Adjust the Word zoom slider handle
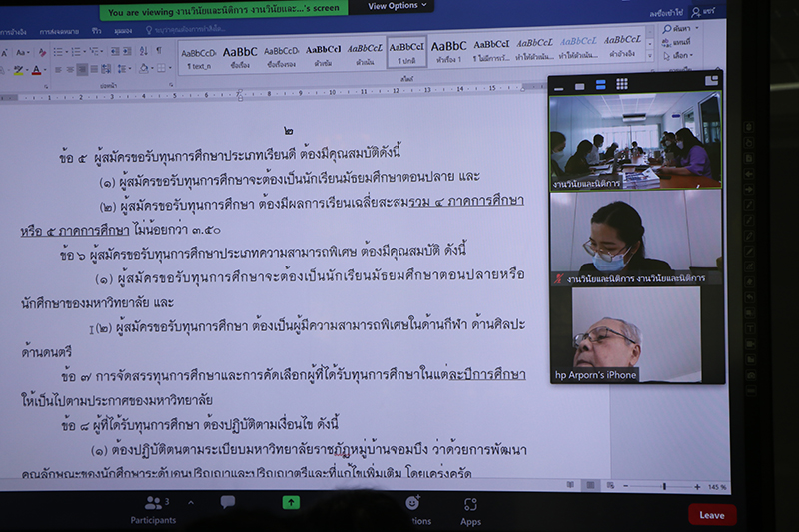This screenshot has height=532, width=799. (x=664, y=487)
